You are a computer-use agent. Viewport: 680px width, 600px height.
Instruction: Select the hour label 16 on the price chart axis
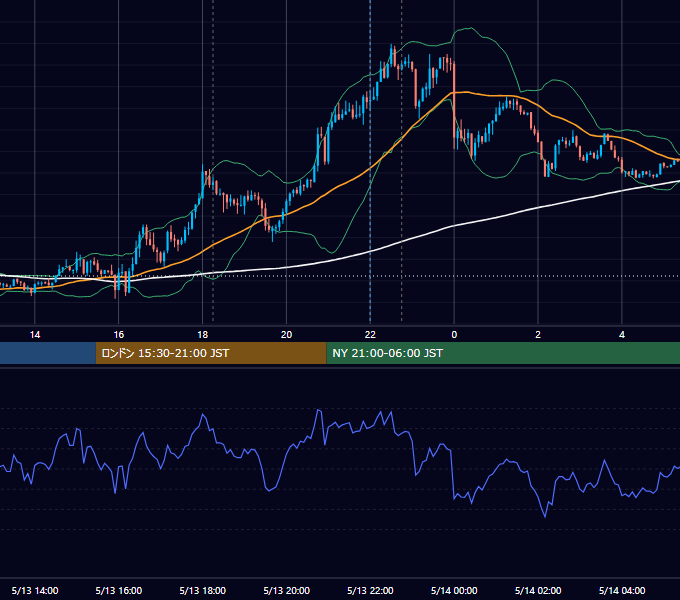tap(118, 335)
